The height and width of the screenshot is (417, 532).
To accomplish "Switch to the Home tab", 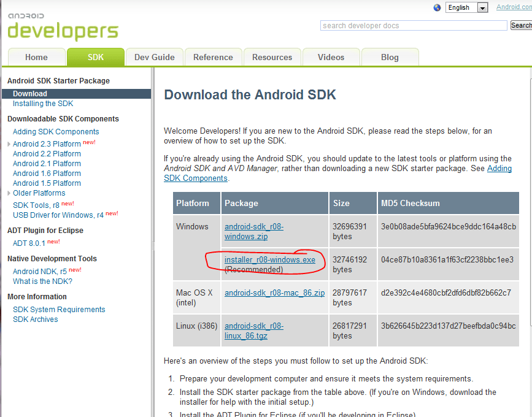I will (36, 57).
